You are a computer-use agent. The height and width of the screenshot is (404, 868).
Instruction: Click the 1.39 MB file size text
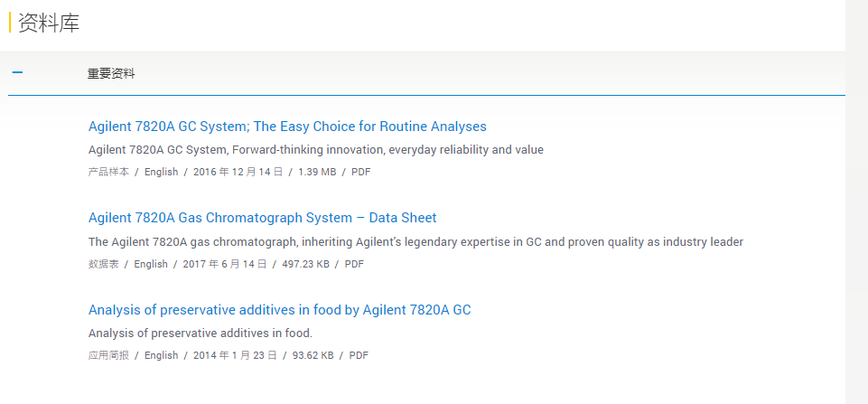click(x=317, y=172)
